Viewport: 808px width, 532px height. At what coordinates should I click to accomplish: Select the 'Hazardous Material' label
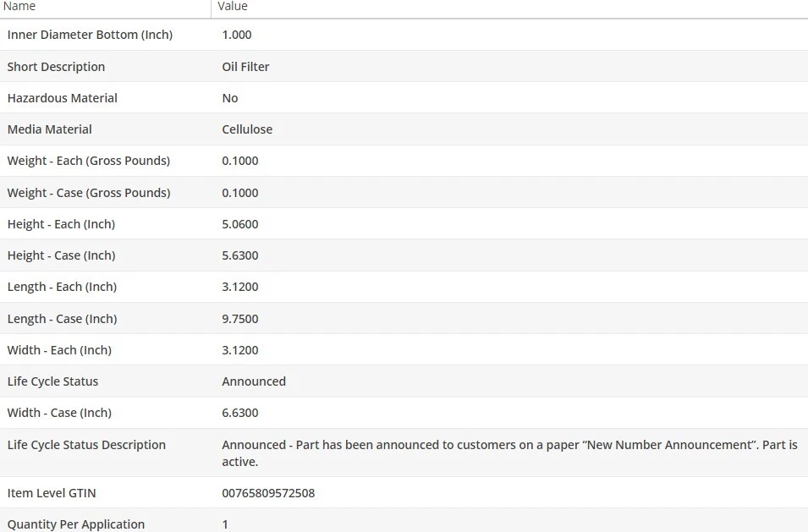point(63,98)
